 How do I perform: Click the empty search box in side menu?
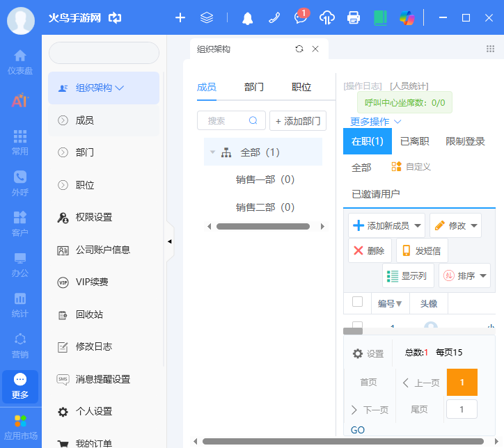104,53
